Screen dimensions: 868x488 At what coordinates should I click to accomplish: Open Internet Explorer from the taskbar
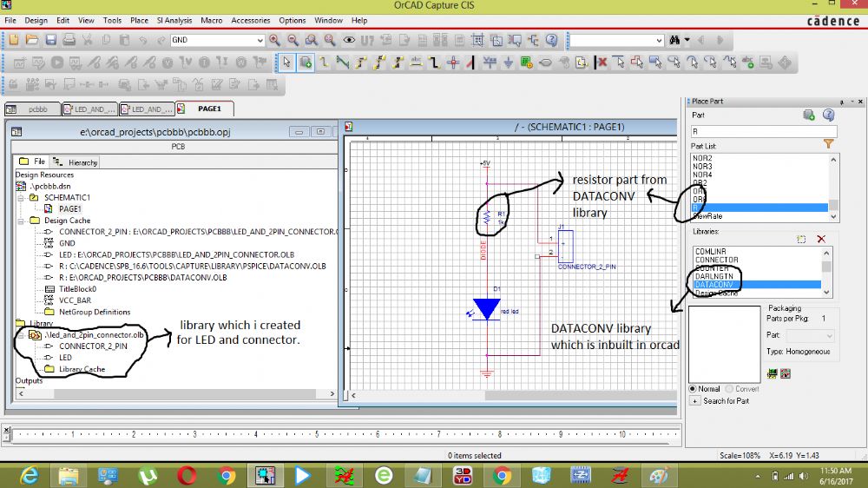(x=30, y=475)
